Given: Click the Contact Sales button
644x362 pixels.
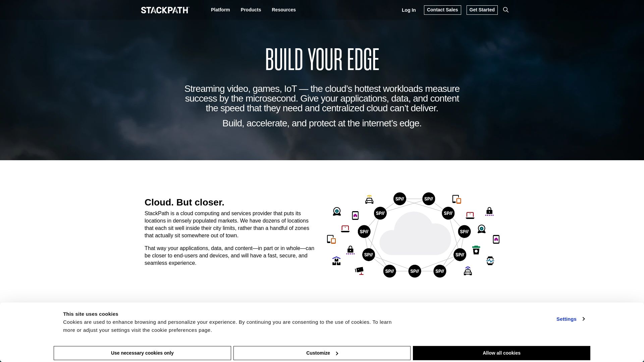Looking at the screenshot, I should click(x=442, y=10).
